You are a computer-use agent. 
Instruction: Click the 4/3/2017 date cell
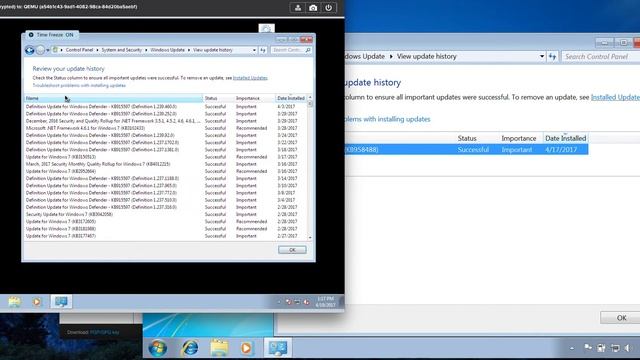[x=286, y=107]
